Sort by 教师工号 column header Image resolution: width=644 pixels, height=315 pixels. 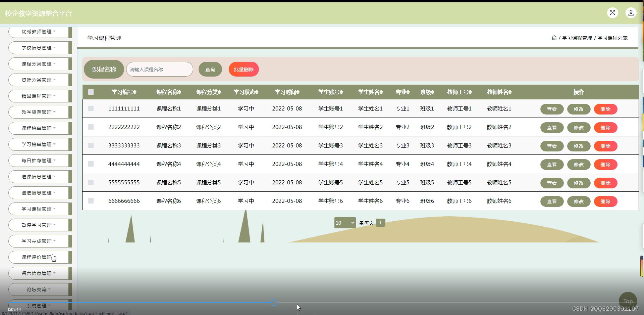pos(460,92)
